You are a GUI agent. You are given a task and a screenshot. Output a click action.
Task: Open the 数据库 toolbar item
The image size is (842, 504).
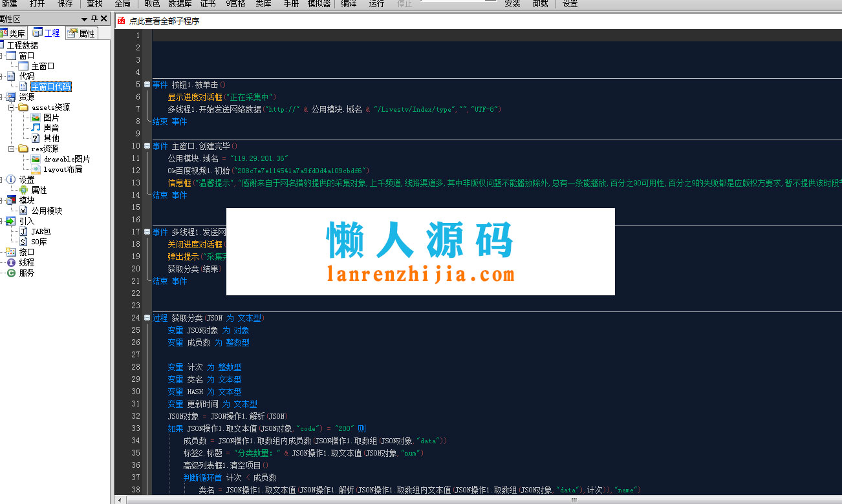pos(180,4)
